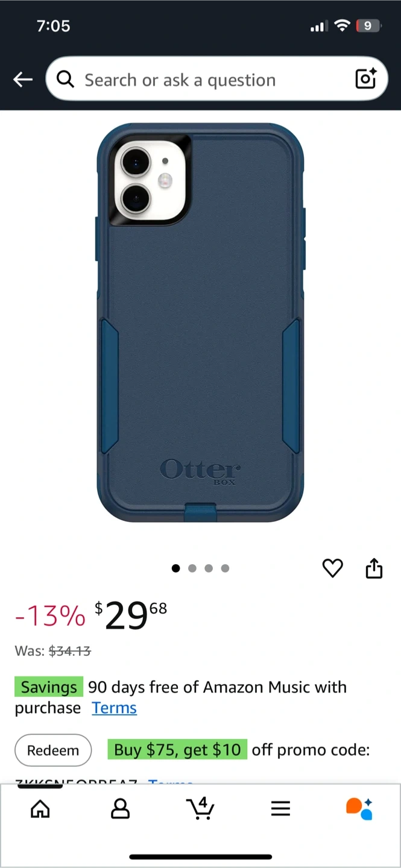Jump to the fourth image dot
The width and height of the screenshot is (401, 868).
(225, 568)
